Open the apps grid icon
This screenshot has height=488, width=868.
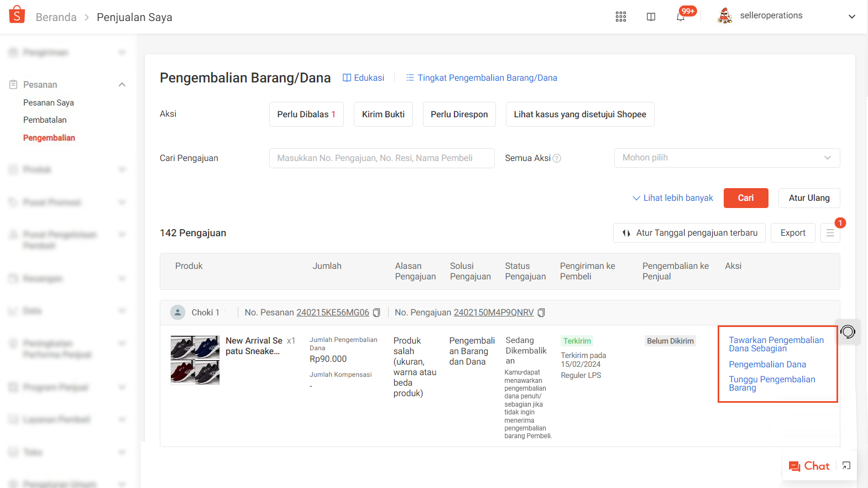620,17
